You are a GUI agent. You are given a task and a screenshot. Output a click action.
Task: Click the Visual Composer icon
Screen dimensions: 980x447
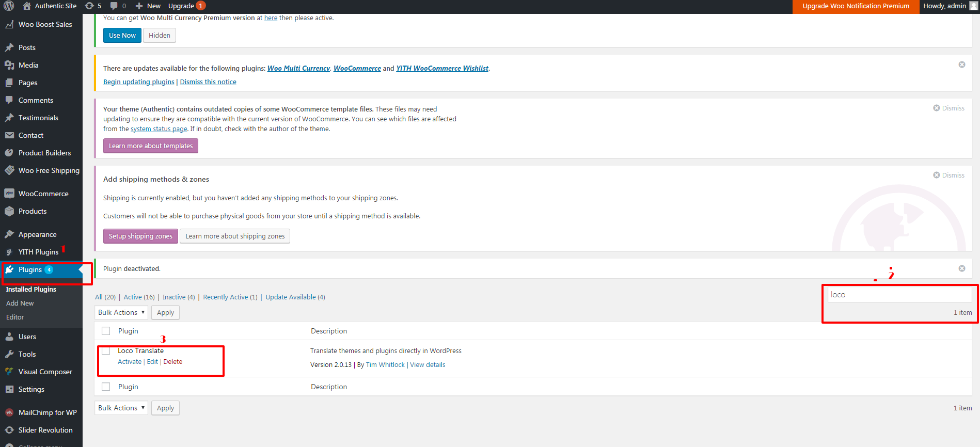9,372
